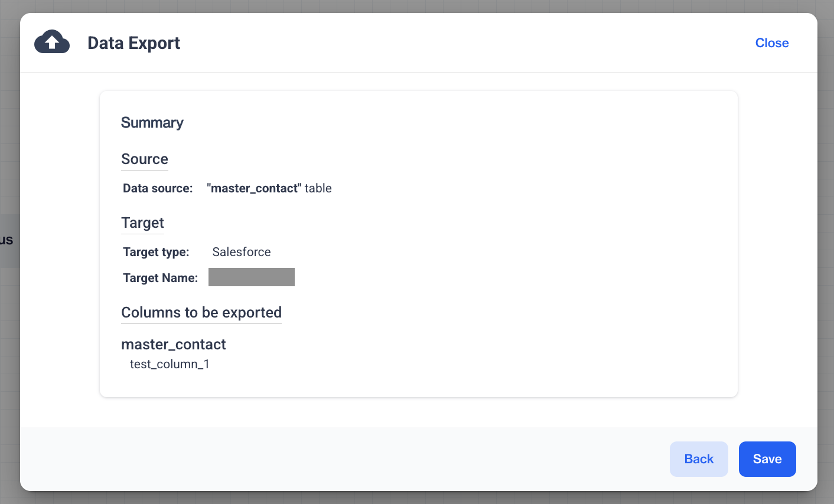Select the Source section heading
The image size is (834, 504).
(145, 159)
